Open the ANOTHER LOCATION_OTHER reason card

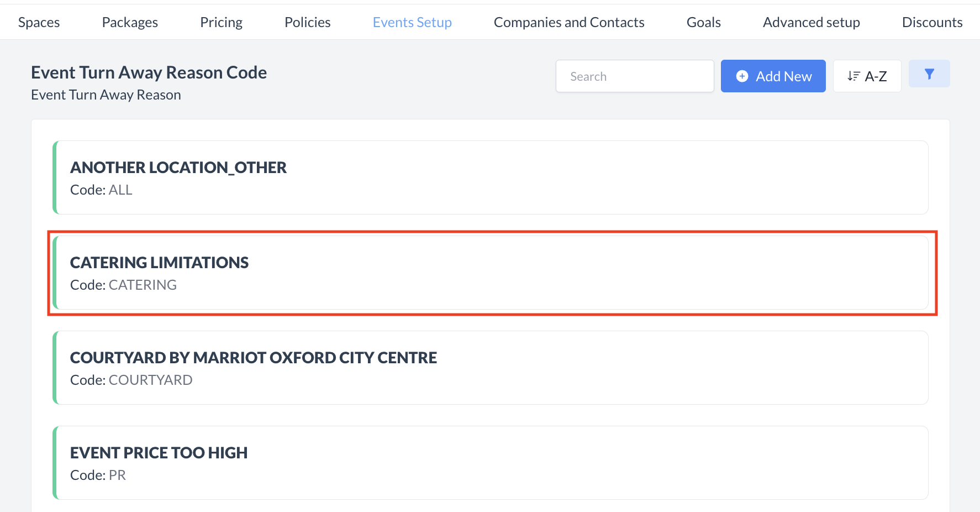[x=491, y=177]
